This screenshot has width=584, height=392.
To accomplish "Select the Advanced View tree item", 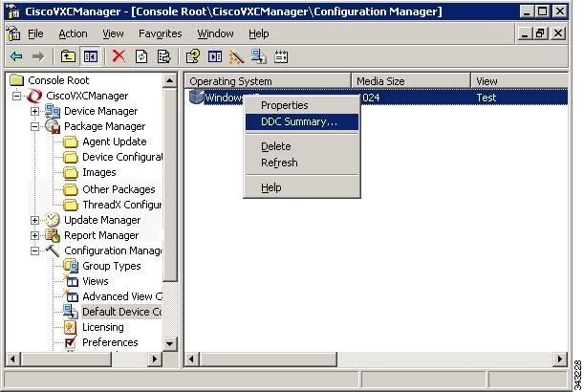I will 122,296.
